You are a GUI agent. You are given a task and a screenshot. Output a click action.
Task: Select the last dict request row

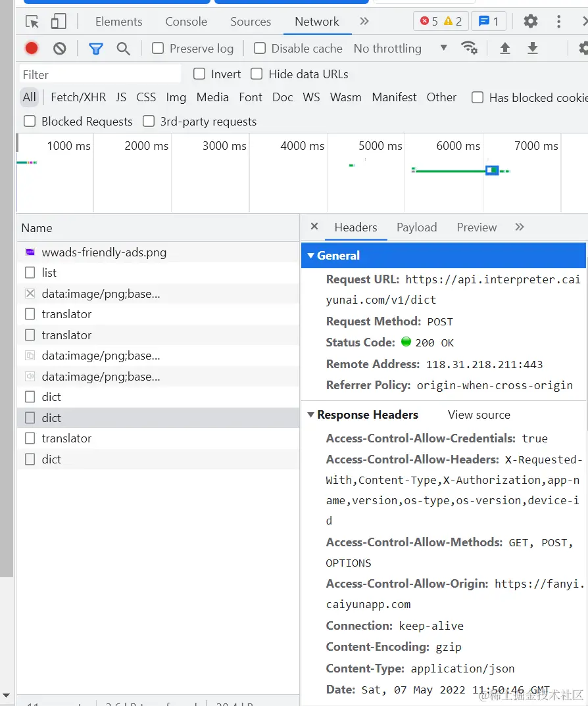coord(158,459)
